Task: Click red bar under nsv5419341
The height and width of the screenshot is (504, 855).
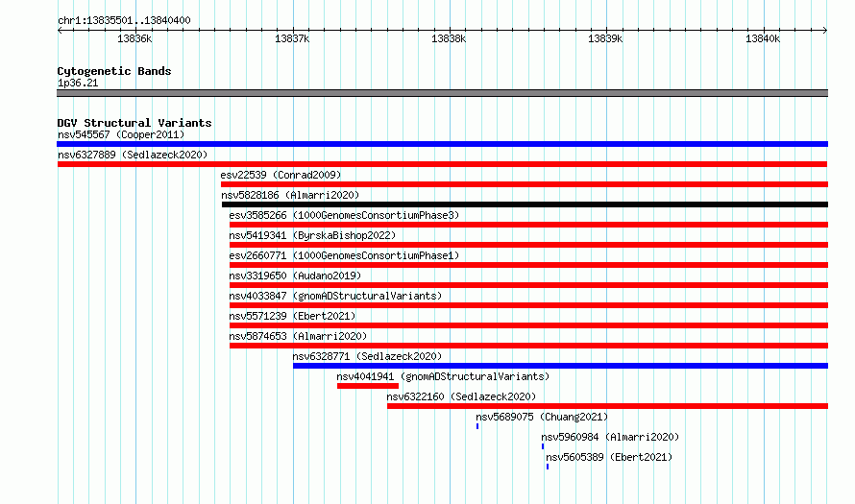Action: coord(529,245)
